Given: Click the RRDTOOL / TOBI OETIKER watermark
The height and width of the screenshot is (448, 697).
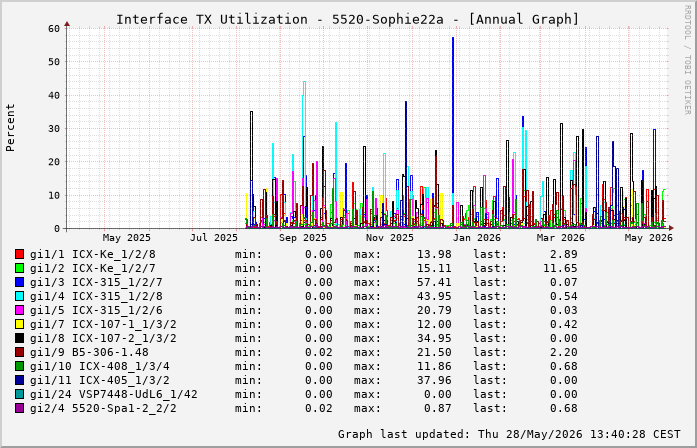Looking at the screenshot, I should (687, 60).
